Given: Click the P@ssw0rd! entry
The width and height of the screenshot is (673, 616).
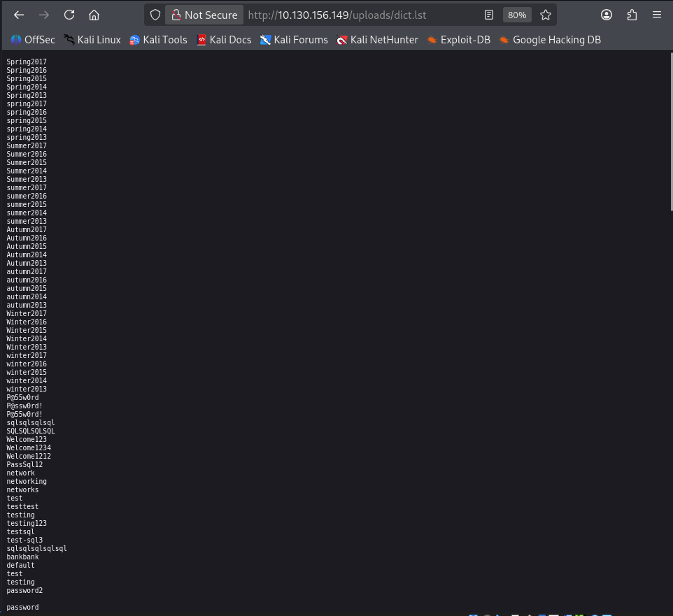Looking at the screenshot, I should click(x=24, y=406).
